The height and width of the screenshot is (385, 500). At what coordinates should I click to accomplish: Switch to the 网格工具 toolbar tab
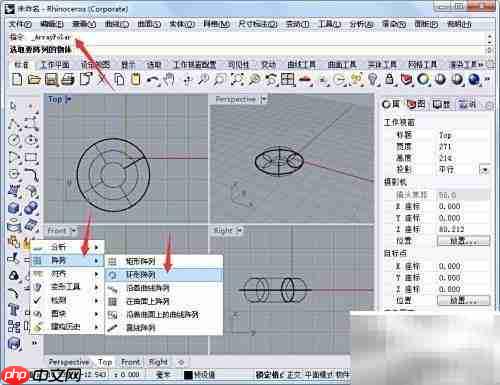(422, 64)
